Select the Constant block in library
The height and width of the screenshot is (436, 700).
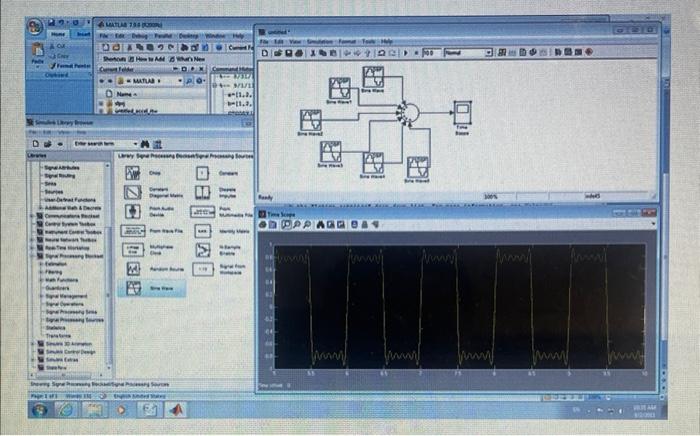pyautogui.click(x=202, y=173)
